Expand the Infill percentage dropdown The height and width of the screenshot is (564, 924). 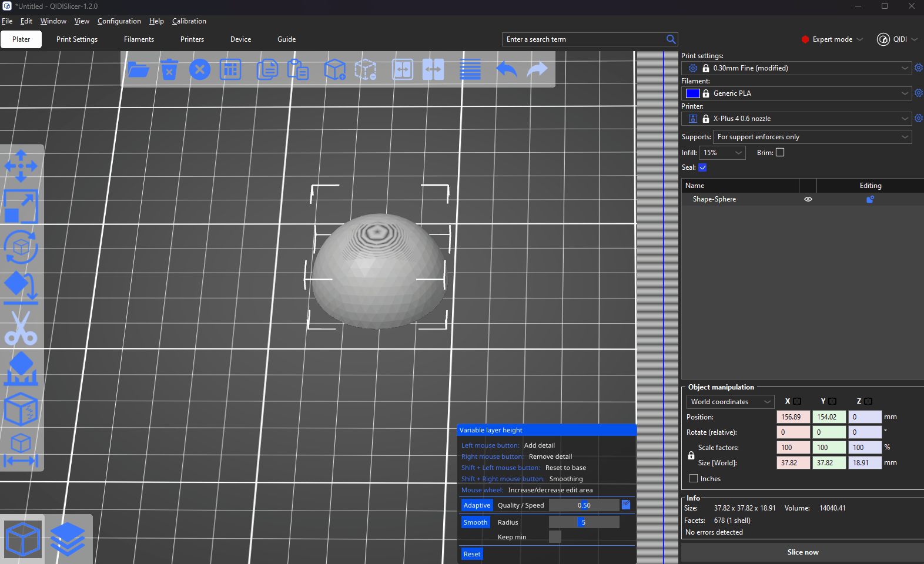(722, 153)
